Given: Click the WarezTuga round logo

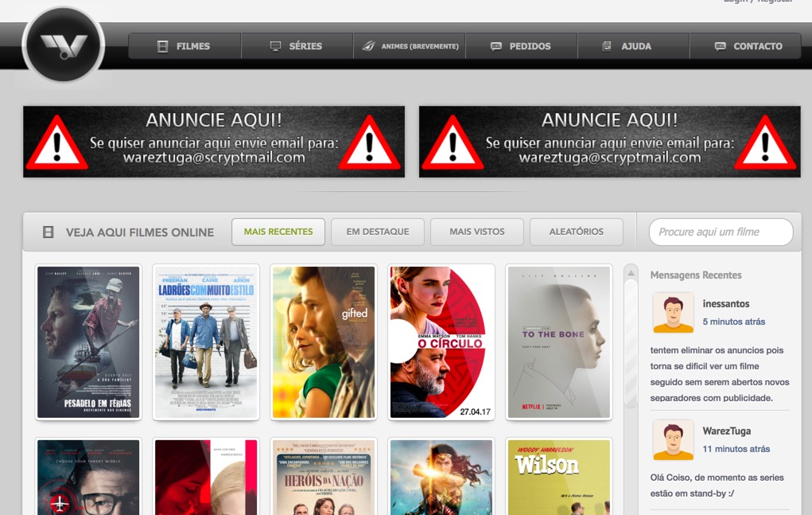Looking at the screenshot, I should point(63,45).
